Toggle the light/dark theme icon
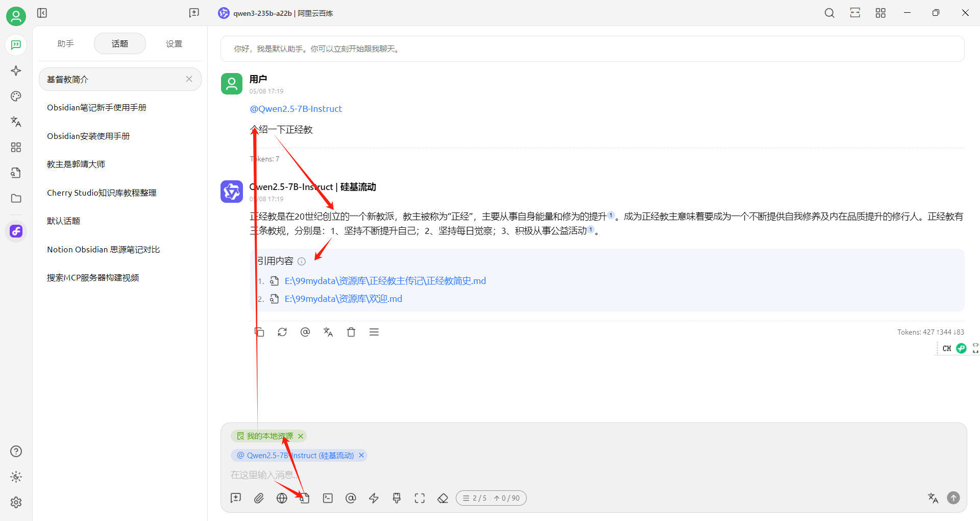 [16, 477]
